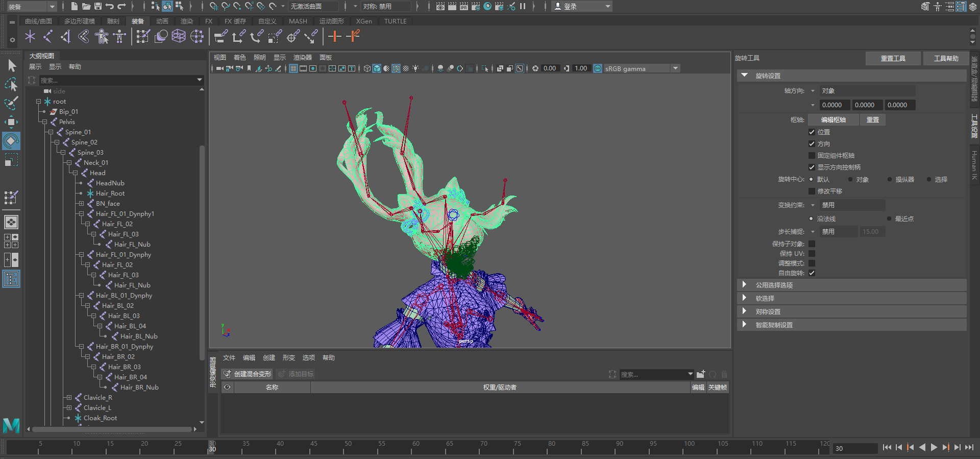
Task: Collapse the 旋转设置 section
Action: click(745, 76)
